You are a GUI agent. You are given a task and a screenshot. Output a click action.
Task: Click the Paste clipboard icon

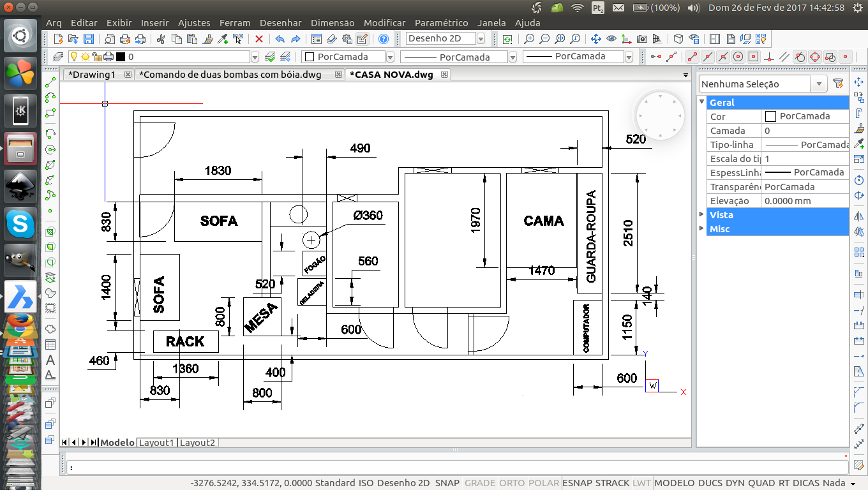192,39
